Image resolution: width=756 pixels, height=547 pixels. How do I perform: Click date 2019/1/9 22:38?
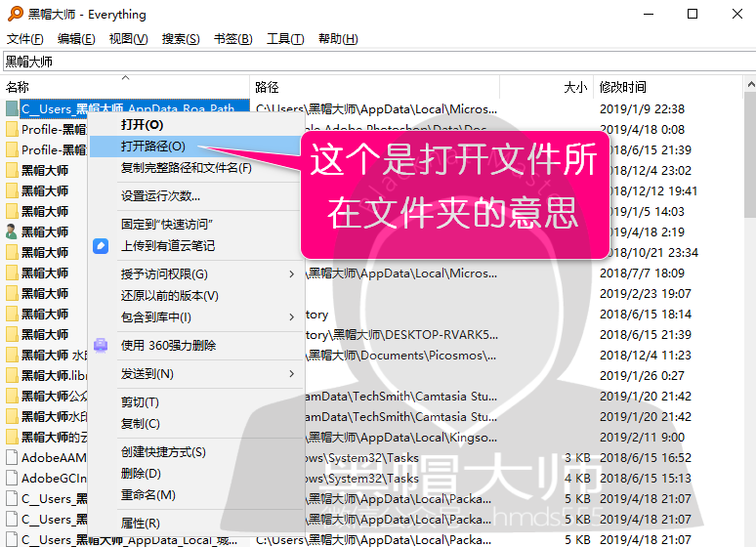pos(642,109)
